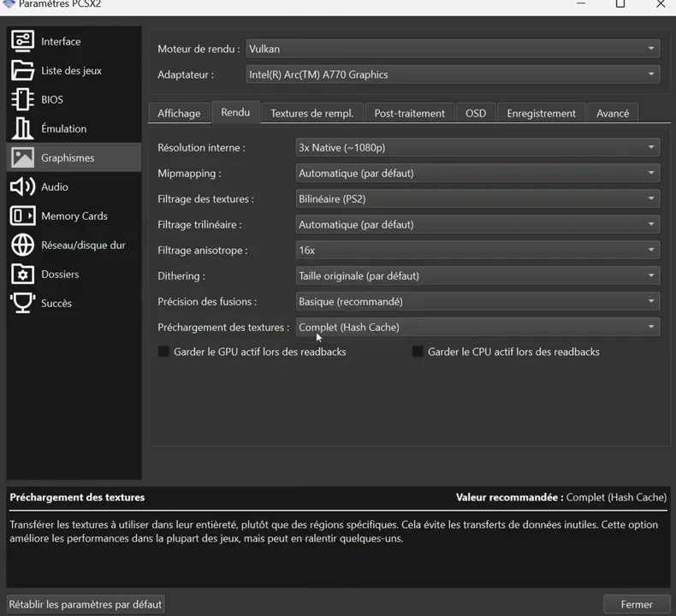Screen dimensions: 676x616
Task: Open the BIOS chip icon
Action: pos(22,99)
